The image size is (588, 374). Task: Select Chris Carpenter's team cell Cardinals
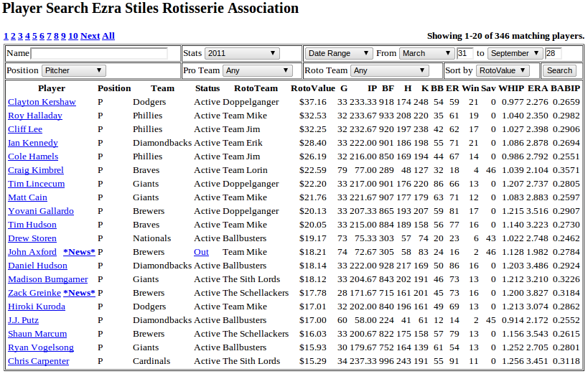pyautogui.click(x=151, y=361)
